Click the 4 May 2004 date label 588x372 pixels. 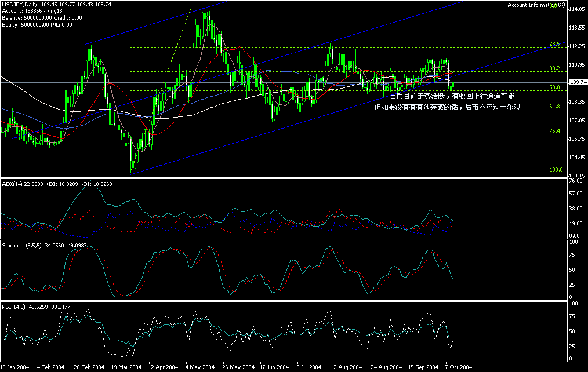[200, 367]
